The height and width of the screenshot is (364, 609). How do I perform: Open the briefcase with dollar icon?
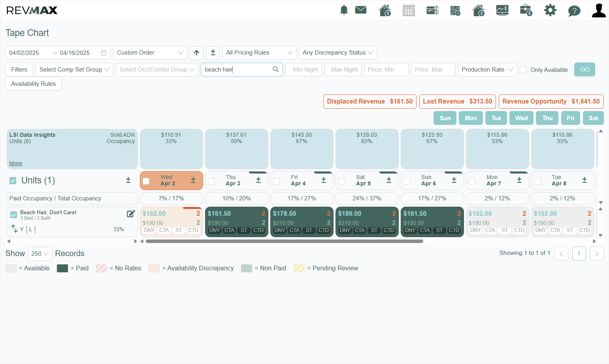(x=526, y=10)
